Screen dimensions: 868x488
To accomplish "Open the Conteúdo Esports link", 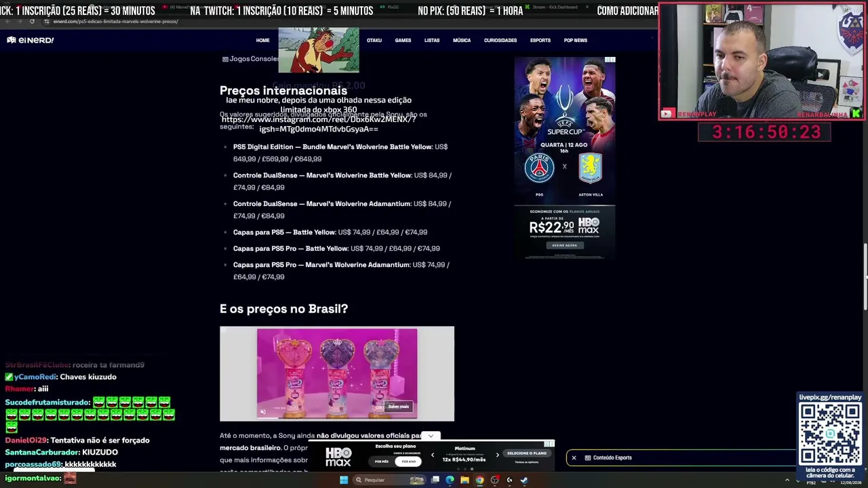I will [x=612, y=457].
